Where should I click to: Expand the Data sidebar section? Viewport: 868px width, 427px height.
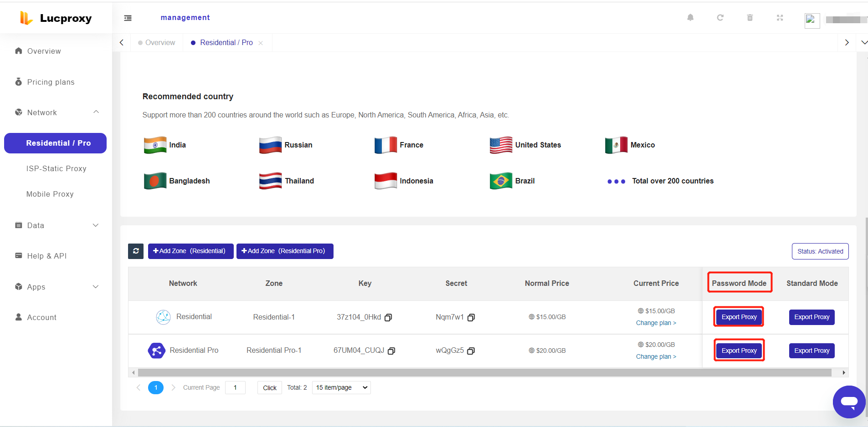(56, 225)
